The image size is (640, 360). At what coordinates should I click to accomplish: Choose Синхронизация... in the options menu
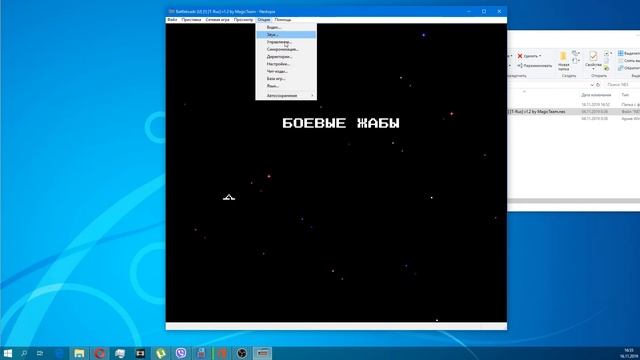point(286,49)
